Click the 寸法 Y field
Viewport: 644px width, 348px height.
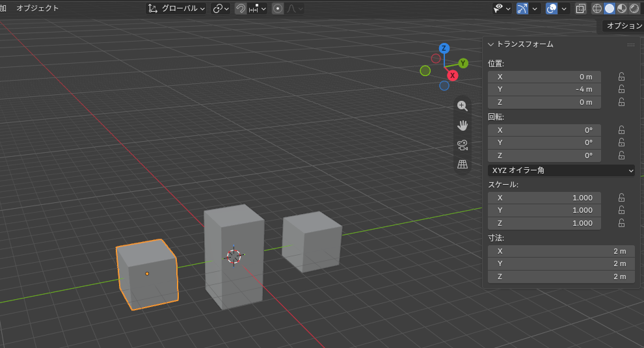click(561, 263)
